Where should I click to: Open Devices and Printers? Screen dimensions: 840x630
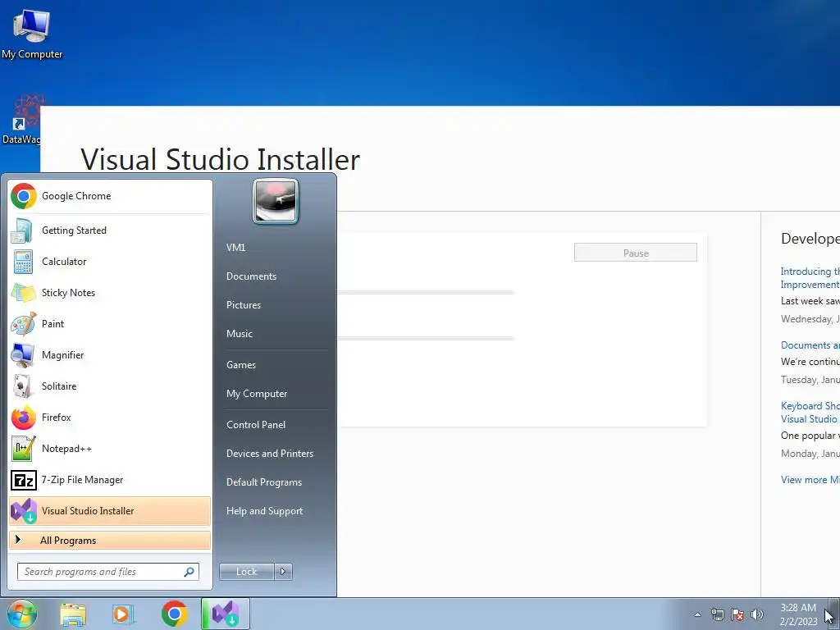click(x=269, y=453)
